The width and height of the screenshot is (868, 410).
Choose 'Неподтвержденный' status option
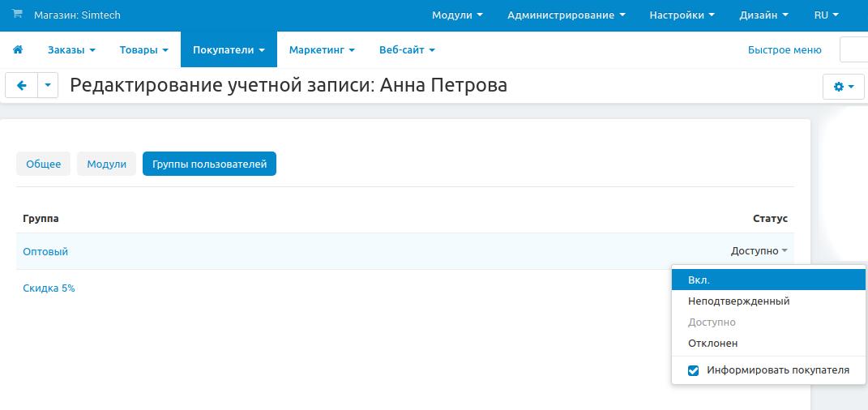(738, 301)
